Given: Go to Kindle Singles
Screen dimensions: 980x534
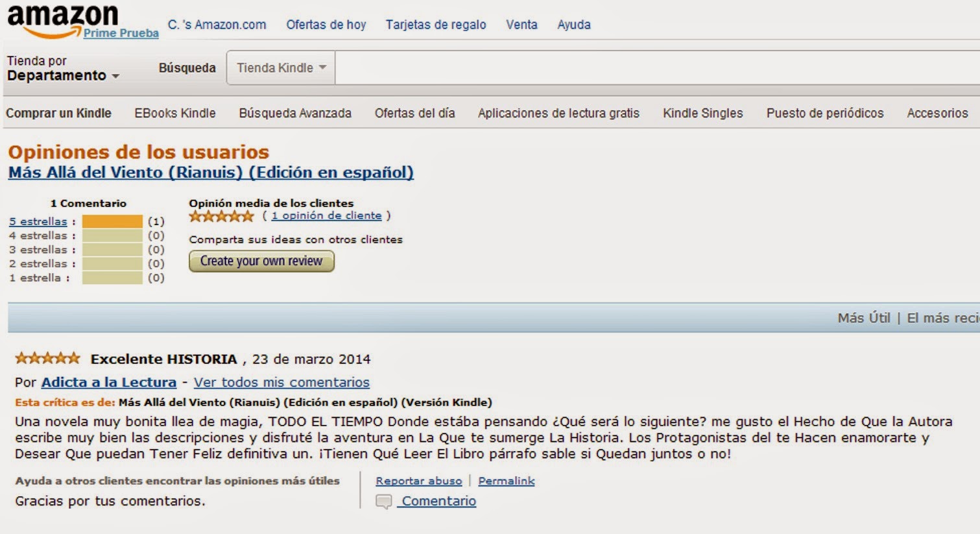Looking at the screenshot, I should pyautogui.click(x=703, y=113).
